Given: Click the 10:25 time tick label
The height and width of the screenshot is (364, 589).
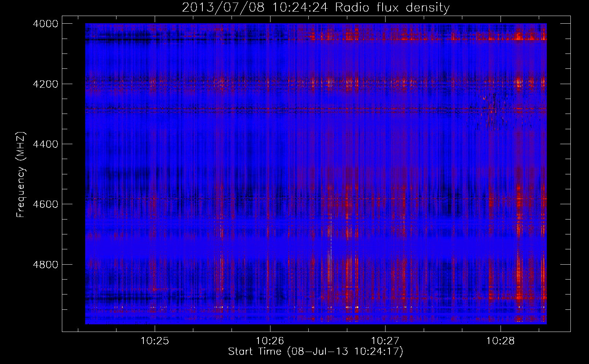Looking at the screenshot, I should click(155, 341).
